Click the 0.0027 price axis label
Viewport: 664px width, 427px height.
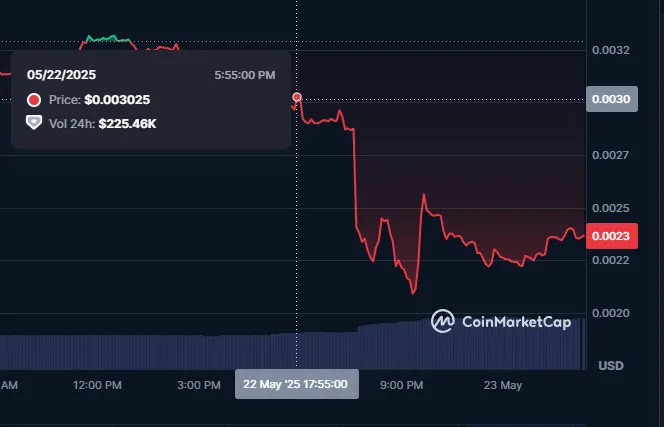[x=611, y=155]
